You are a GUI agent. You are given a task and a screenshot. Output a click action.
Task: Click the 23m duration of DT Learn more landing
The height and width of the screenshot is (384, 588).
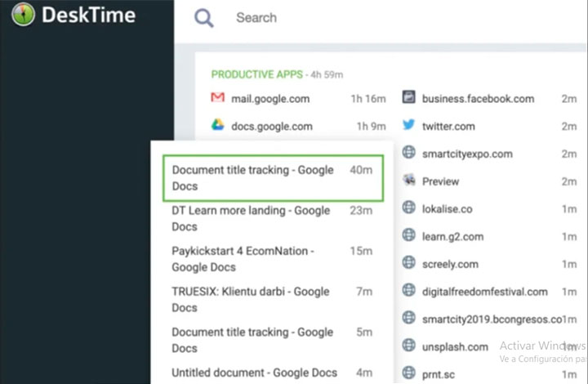tap(361, 210)
